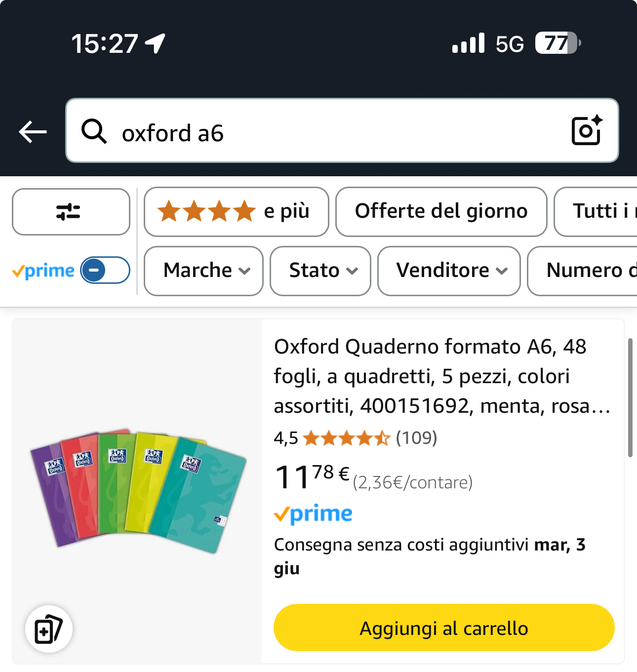Expand the Marche dropdown
637x672 pixels.
click(x=203, y=271)
